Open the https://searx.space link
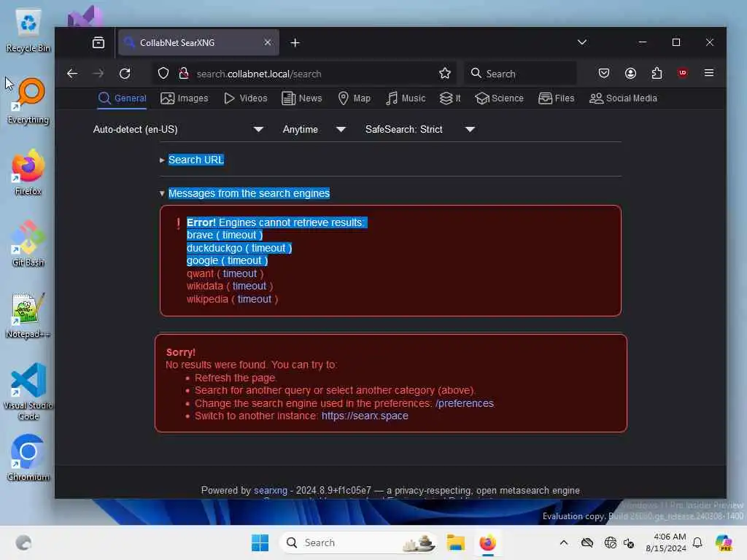The width and height of the screenshot is (747, 560). 365,416
